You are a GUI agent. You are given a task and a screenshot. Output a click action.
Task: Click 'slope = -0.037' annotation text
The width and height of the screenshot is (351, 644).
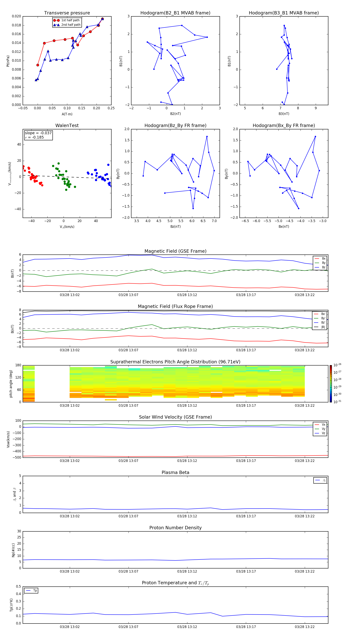pyautogui.click(x=38, y=133)
